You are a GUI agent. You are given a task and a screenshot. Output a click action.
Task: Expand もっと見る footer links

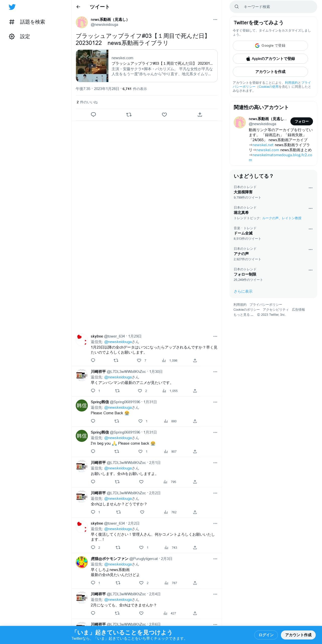[243, 315]
